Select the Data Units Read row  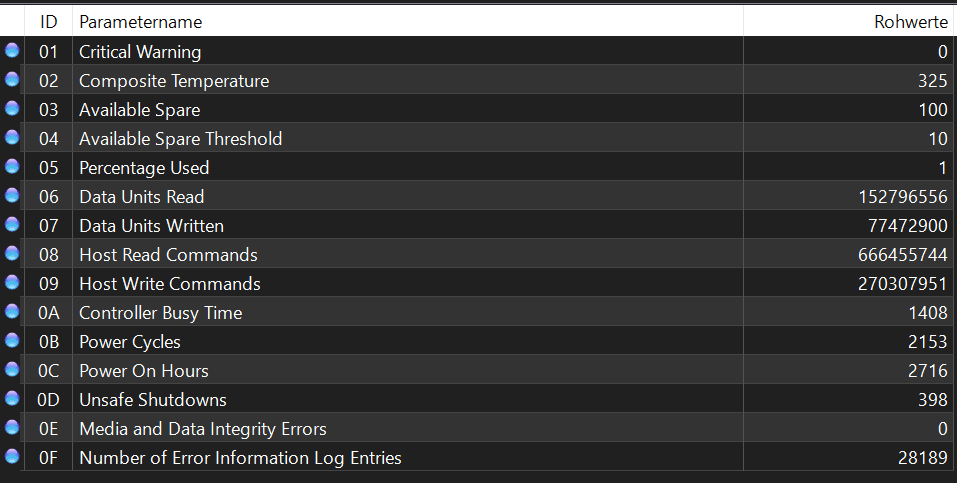coord(141,196)
